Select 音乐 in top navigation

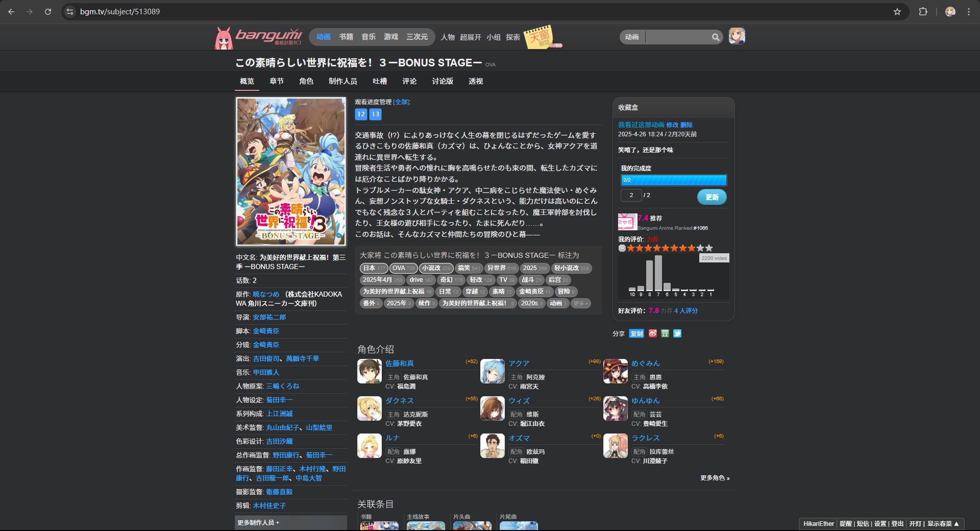click(x=369, y=37)
